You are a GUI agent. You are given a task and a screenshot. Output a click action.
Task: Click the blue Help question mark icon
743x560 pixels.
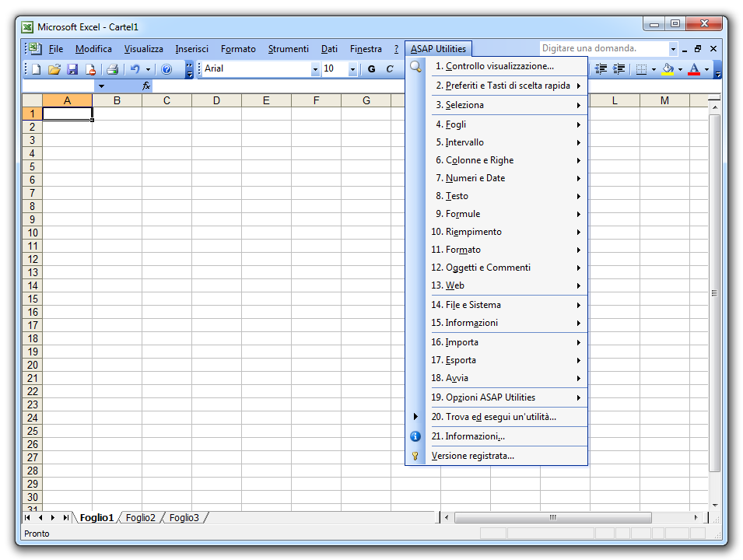pyautogui.click(x=166, y=70)
